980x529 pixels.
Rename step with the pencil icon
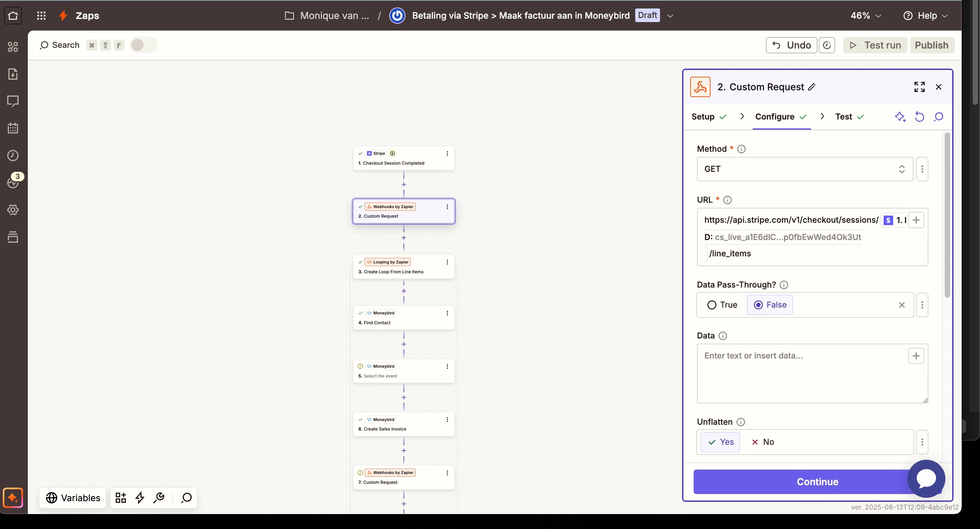[812, 87]
